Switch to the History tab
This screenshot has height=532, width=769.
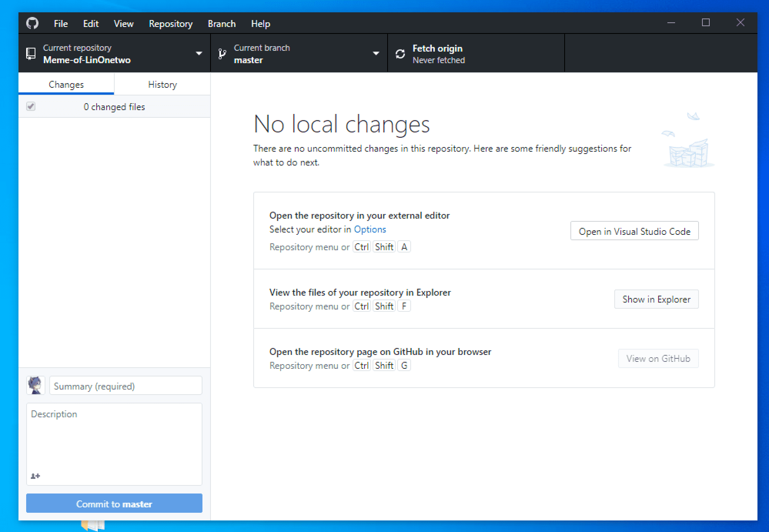162,84
